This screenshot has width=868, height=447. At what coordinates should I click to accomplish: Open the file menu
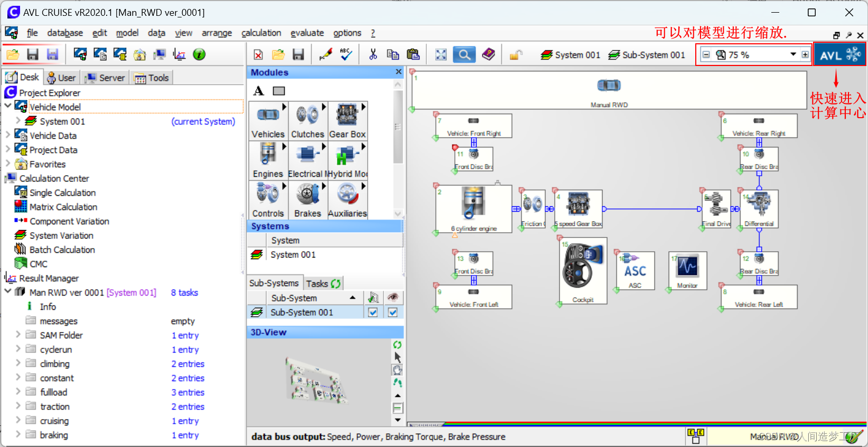coord(32,33)
